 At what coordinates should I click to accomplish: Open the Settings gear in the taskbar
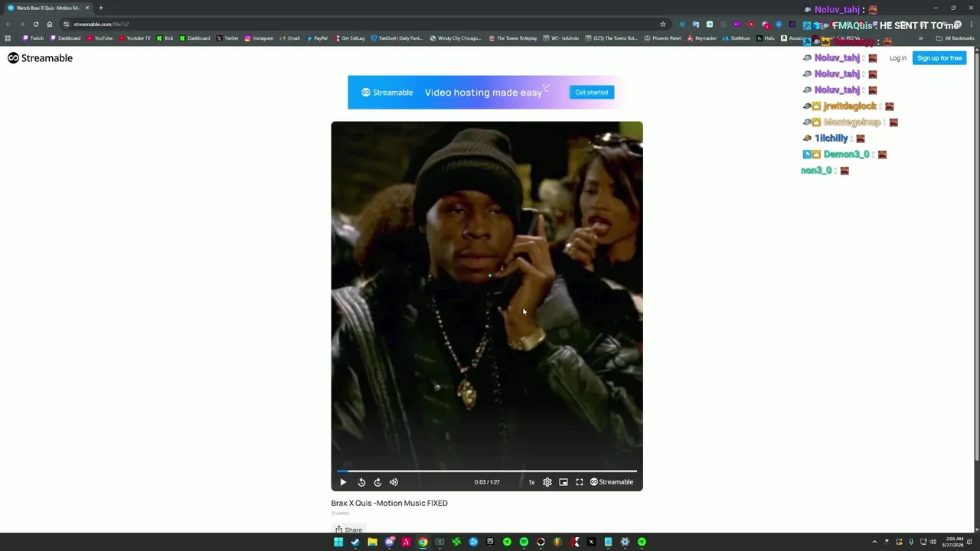click(625, 542)
